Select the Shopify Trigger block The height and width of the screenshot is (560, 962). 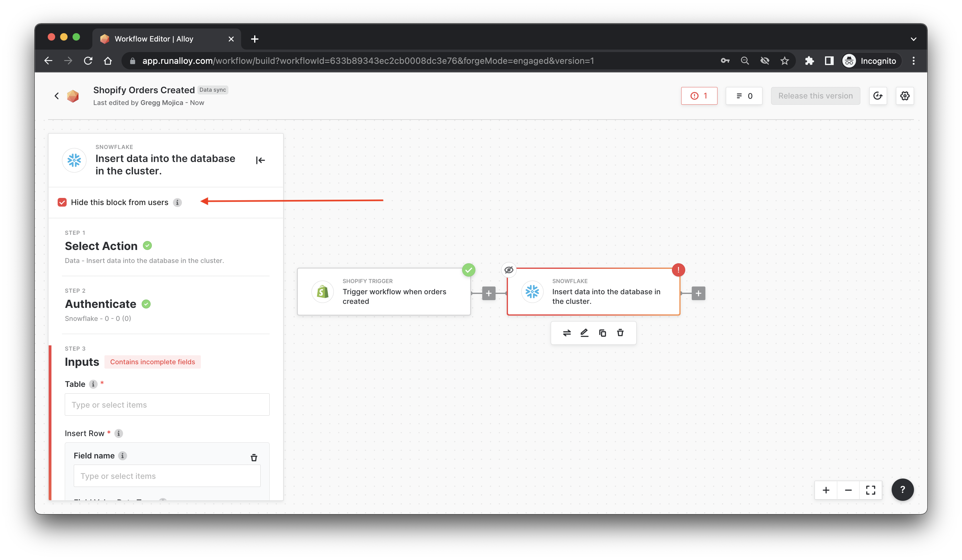(384, 292)
